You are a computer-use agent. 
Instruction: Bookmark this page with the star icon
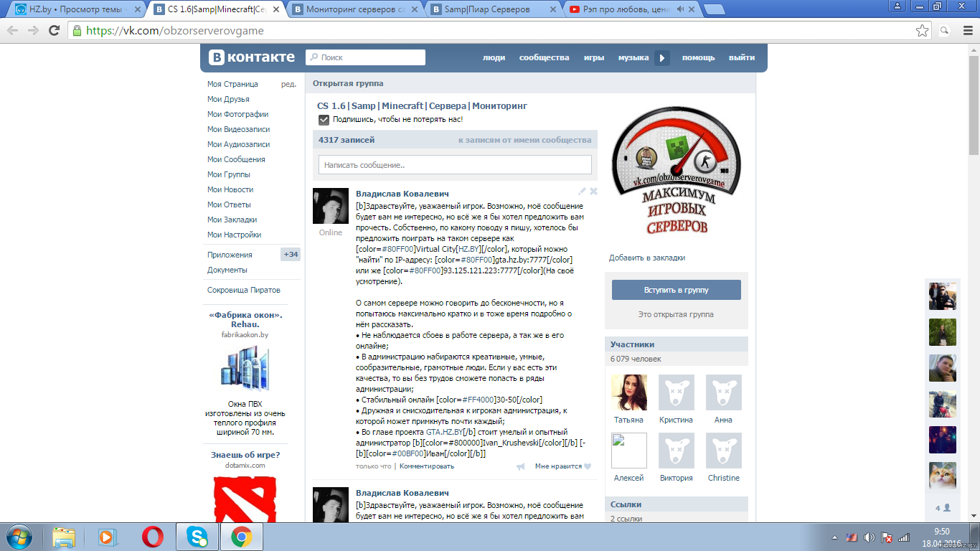click(x=923, y=31)
